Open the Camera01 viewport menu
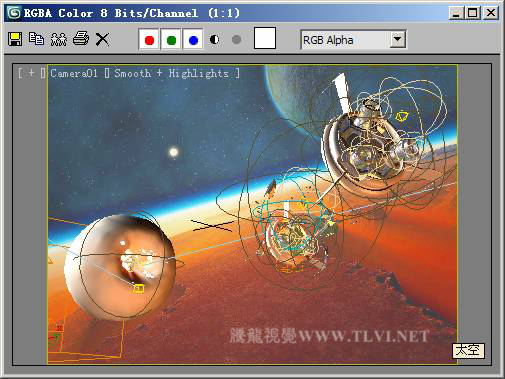The height and width of the screenshot is (379, 505). pos(74,73)
